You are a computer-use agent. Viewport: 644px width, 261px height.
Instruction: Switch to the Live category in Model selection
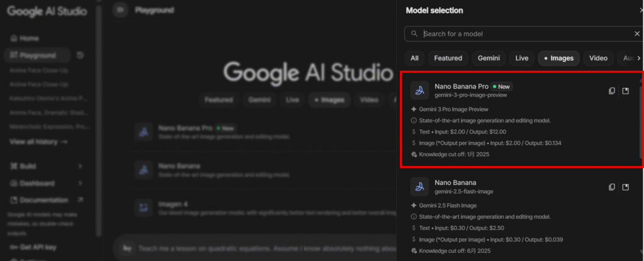pos(522,58)
